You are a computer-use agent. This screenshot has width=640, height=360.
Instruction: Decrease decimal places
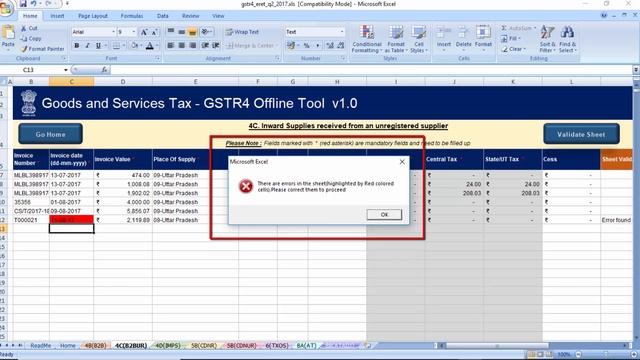click(x=341, y=45)
